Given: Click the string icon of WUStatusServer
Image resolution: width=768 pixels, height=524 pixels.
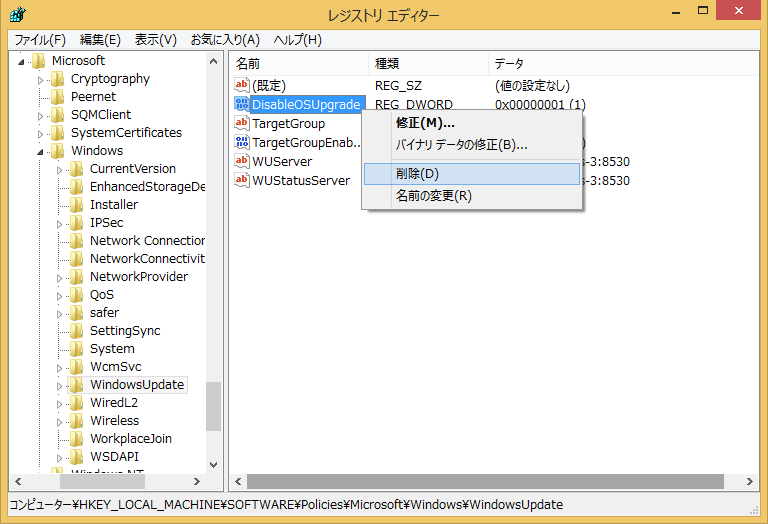Looking at the screenshot, I should 242,180.
